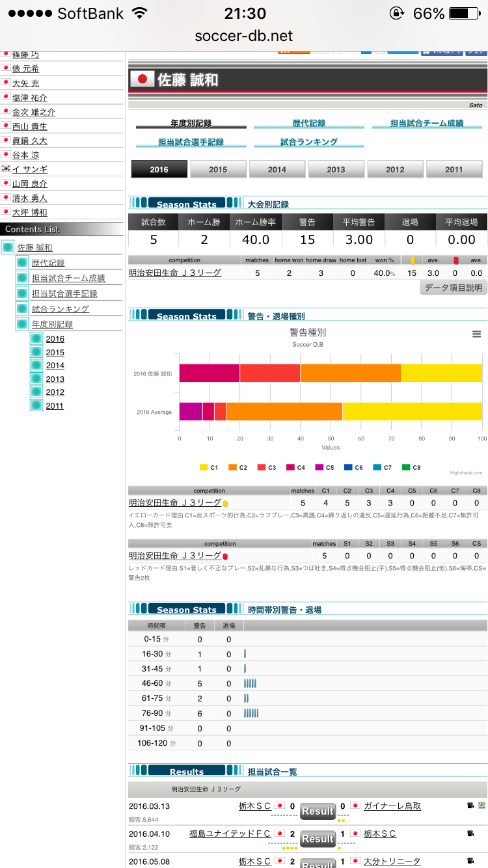The image size is (488, 868).
Task: Click green lineup icon on 2016.03.13 row
Action: [x=481, y=806]
